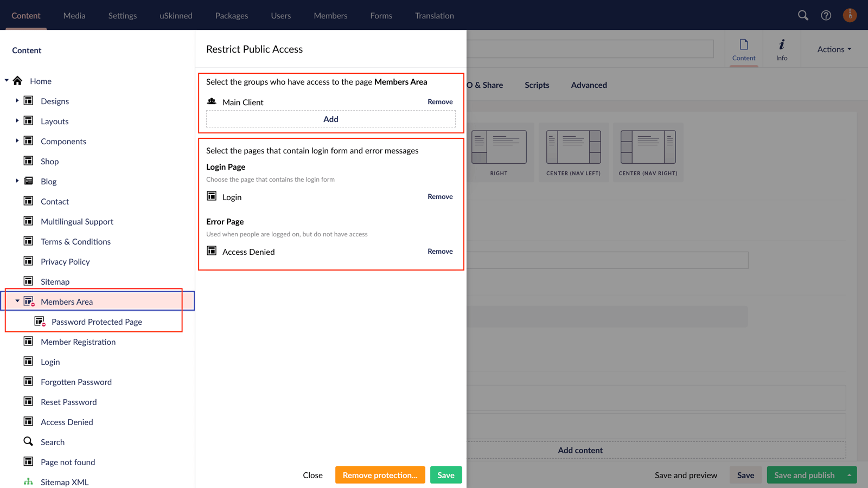Collapse the Members Area node
This screenshot has width=868, height=488.
(x=17, y=301)
